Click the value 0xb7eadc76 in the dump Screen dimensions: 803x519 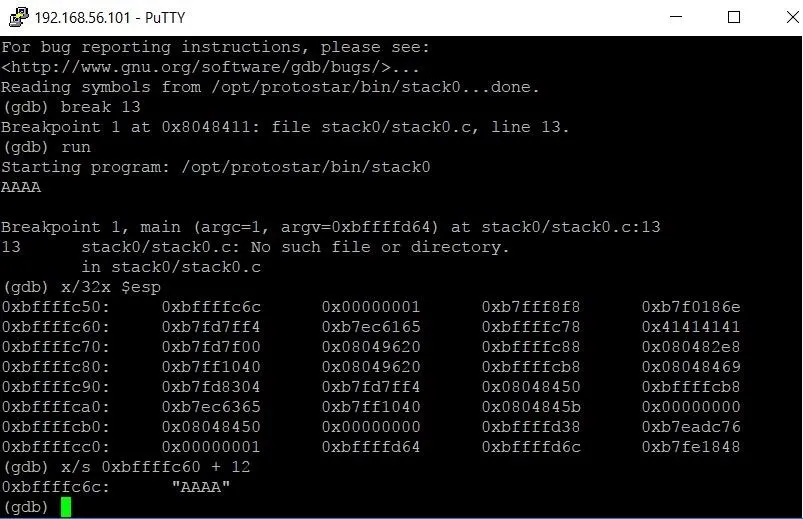pyautogui.click(x=691, y=427)
